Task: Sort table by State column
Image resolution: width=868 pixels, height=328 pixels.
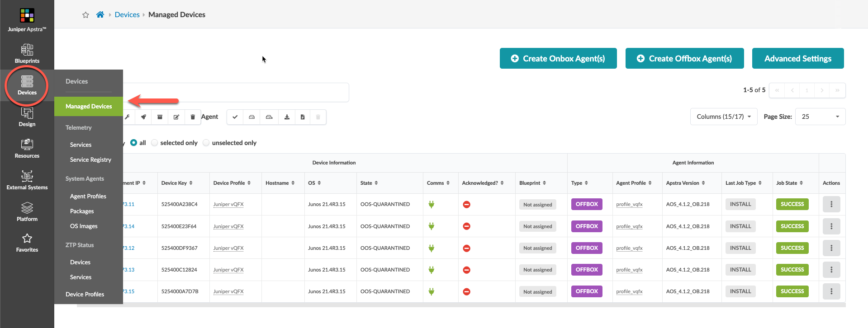Action: 369,183
